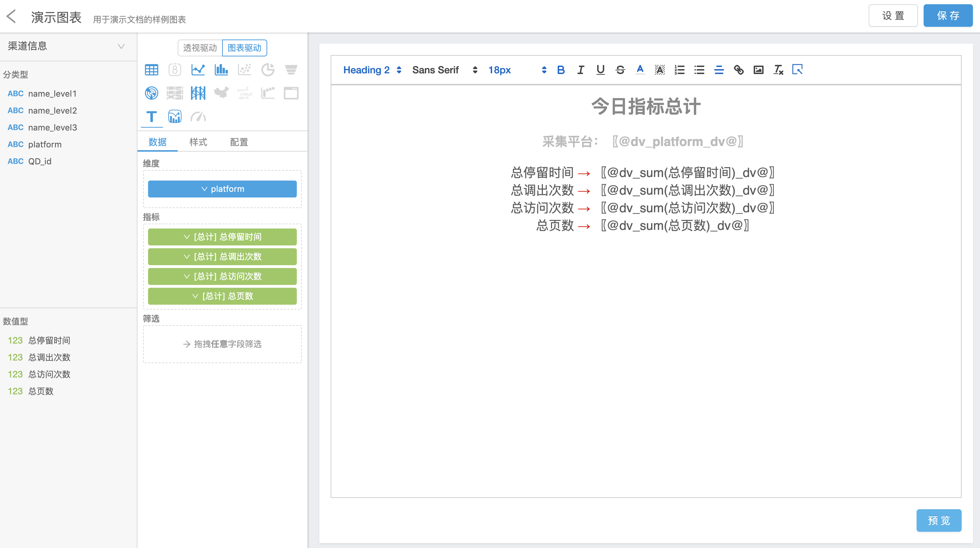
Task: Click the 保存 button
Action: tap(948, 16)
